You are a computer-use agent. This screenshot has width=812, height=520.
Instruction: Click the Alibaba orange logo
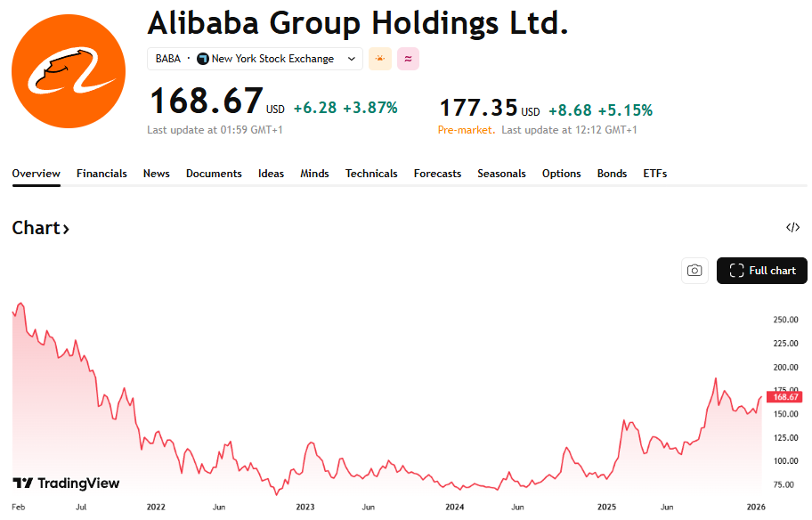click(x=69, y=70)
